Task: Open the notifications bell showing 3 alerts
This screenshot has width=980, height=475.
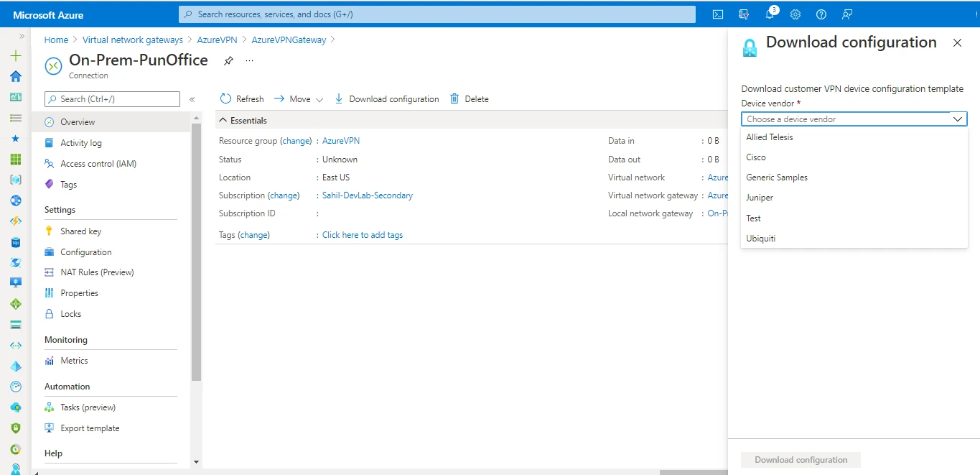Action: tap(768, 14)
